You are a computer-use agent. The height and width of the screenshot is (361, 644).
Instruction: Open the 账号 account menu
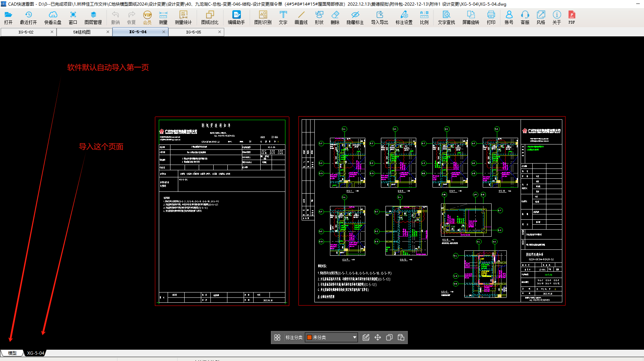pyautogui.click(x=509, y=17)
